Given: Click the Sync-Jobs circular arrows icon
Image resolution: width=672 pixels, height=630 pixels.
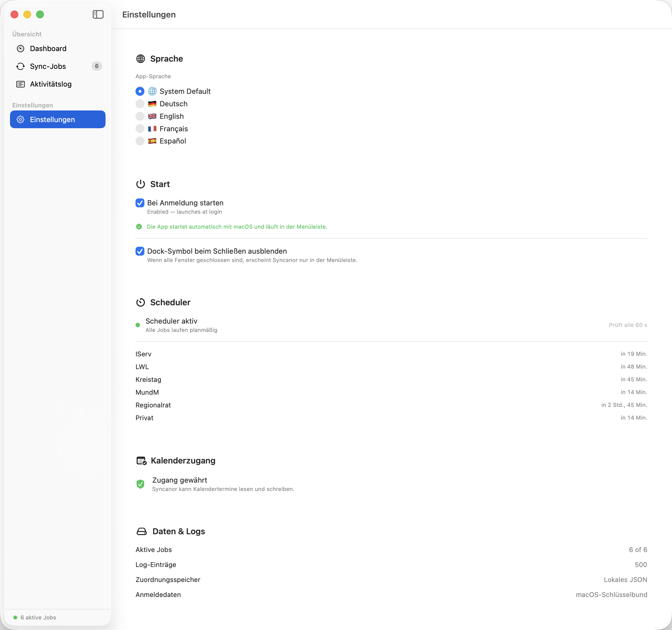Looking at the screenshot, I should 21,66.
